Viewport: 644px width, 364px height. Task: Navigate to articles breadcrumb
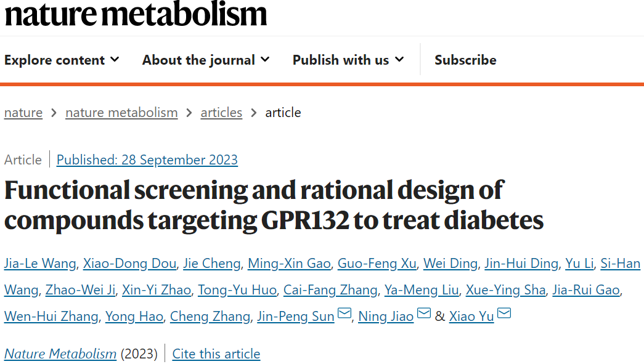tap(221, 113)
